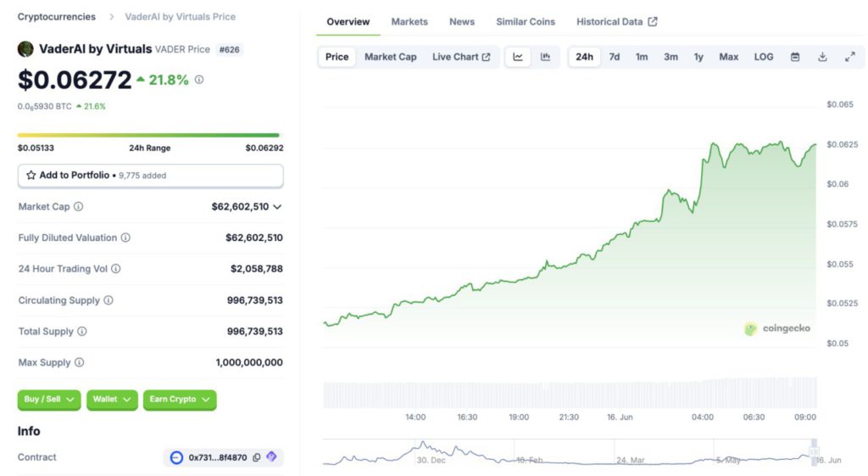Copy the contract address

pyautogui.click(x=257, y=457)
